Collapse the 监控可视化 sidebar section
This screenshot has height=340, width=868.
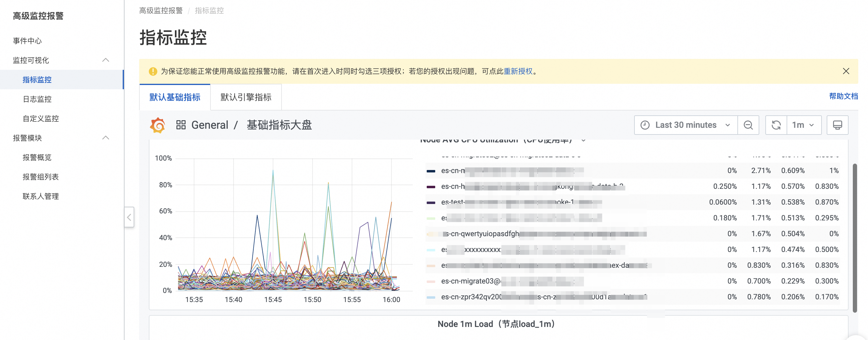pos(105,60)
